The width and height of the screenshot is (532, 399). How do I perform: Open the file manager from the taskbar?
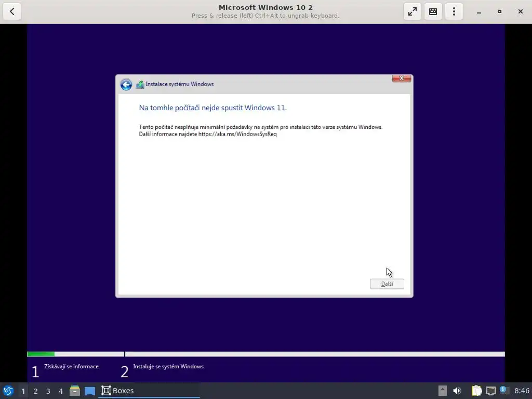[x=75, y=391]
